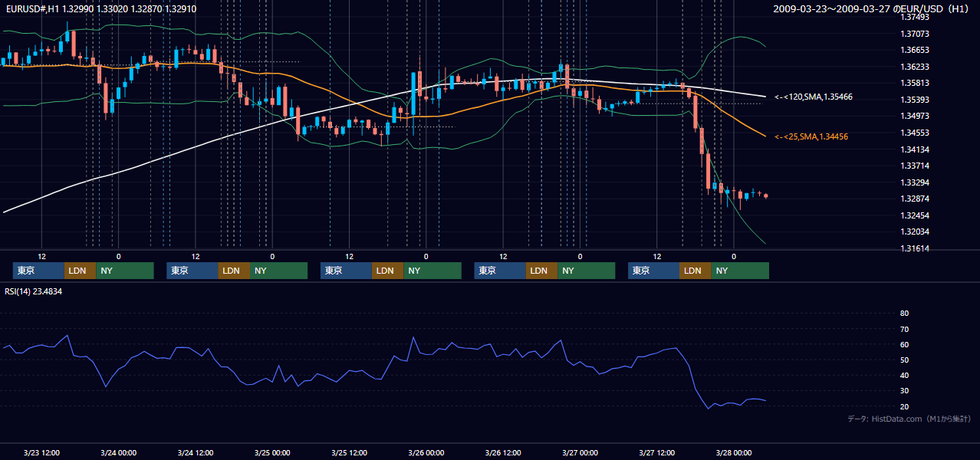Image resolution: width=980 pixels, height=460 pixels.
Task: Select time label '3/24 00:00'
Action: click(x=118, y=452)
